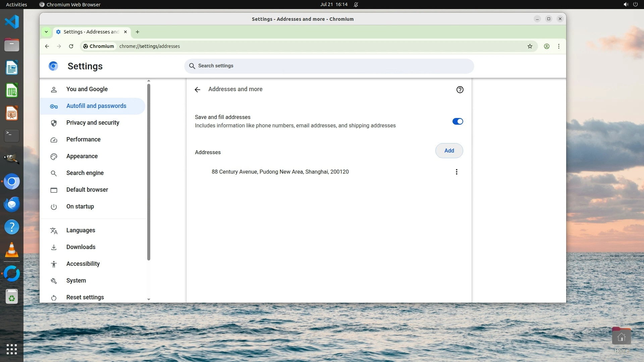The image size is (644, 362).
Task: Open Search engine settings section
Action: coord(85,173)
